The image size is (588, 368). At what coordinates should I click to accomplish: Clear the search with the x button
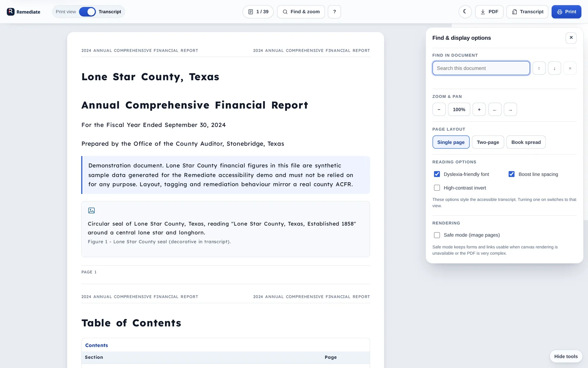click(x=570, y=68)
